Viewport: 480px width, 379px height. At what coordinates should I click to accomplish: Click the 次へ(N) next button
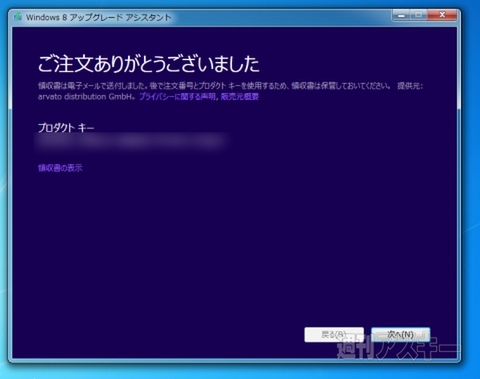400,334
